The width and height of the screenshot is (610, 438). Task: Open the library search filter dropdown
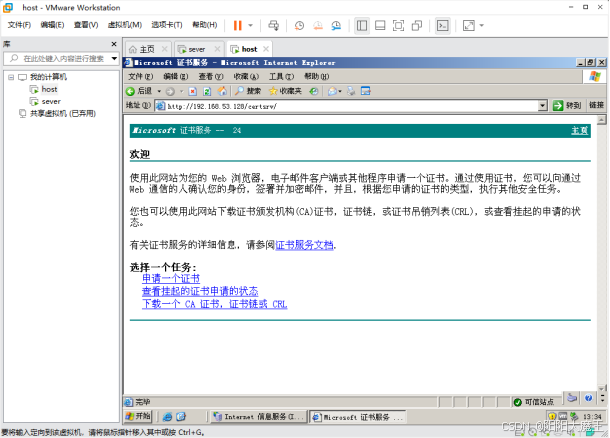click(x=114, y=59)
